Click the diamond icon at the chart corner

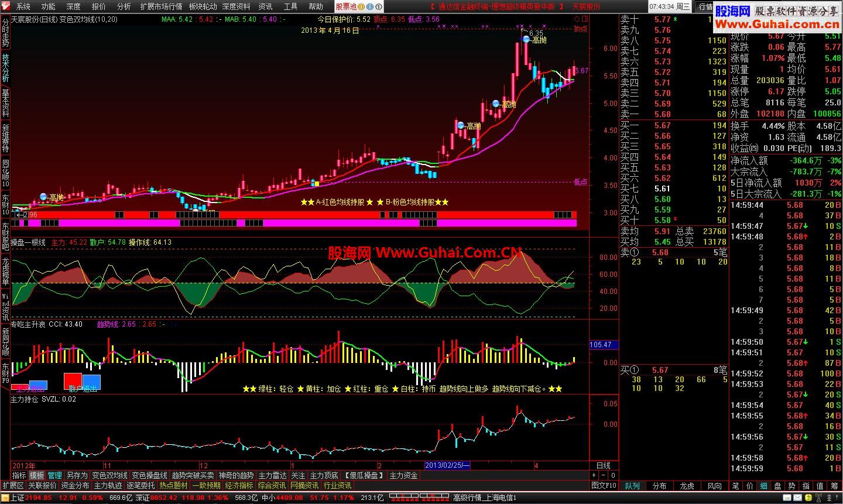point(577,19)
